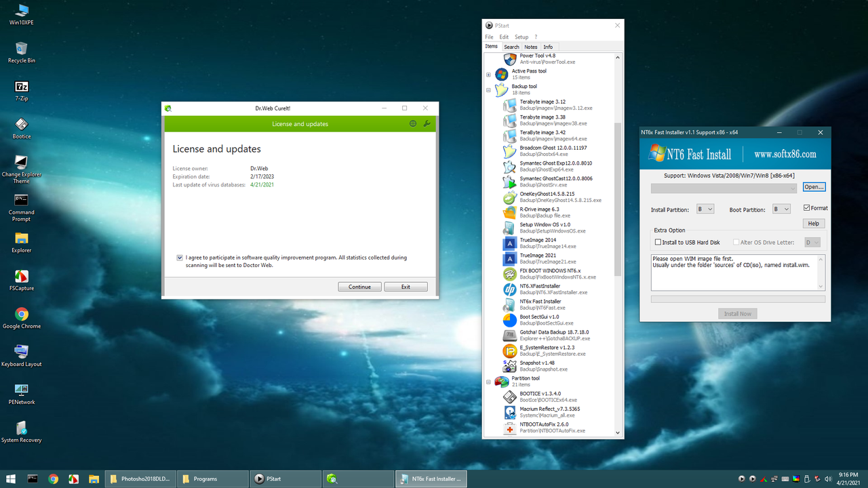Click the Dr.Web language globe icon

point(413,124)
